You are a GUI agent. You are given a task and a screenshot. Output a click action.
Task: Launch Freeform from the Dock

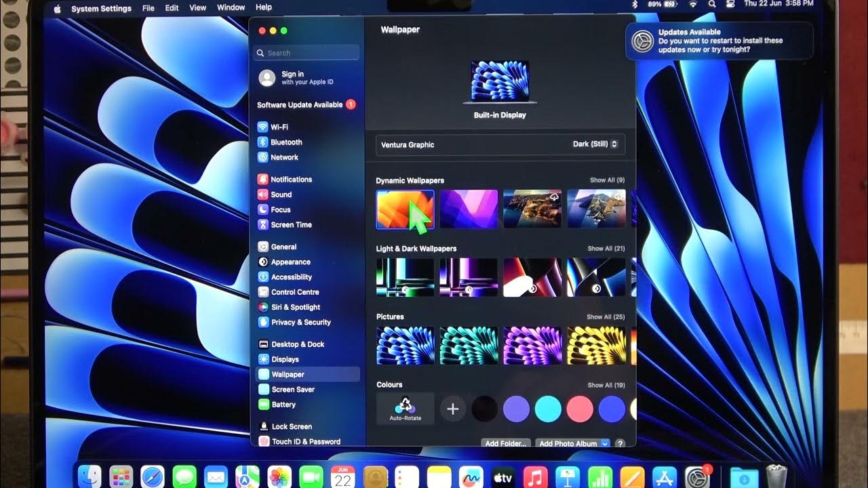coord(471,478)
